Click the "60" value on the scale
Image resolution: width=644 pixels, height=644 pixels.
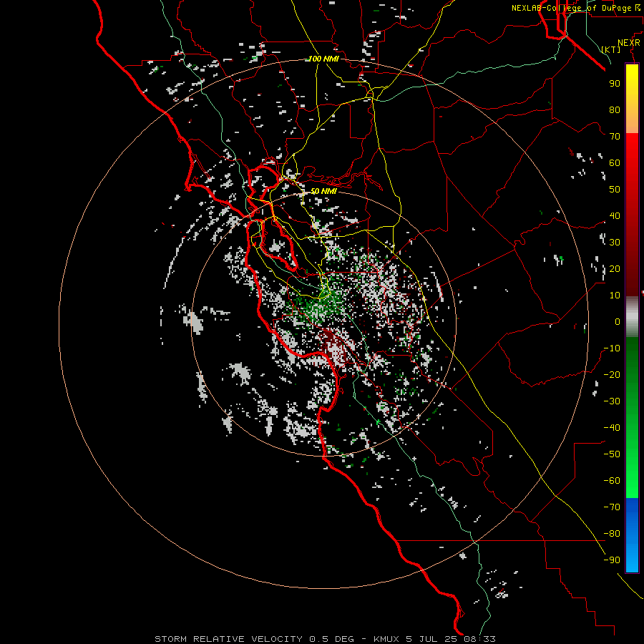[615, 162]
